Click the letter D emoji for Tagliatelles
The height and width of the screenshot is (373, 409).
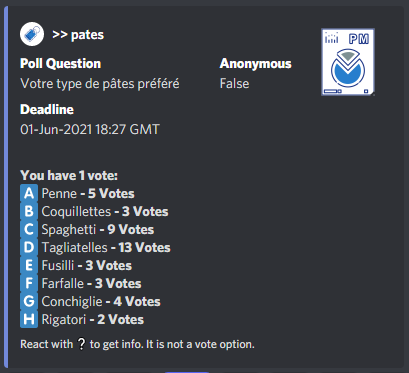pos(29,247)
